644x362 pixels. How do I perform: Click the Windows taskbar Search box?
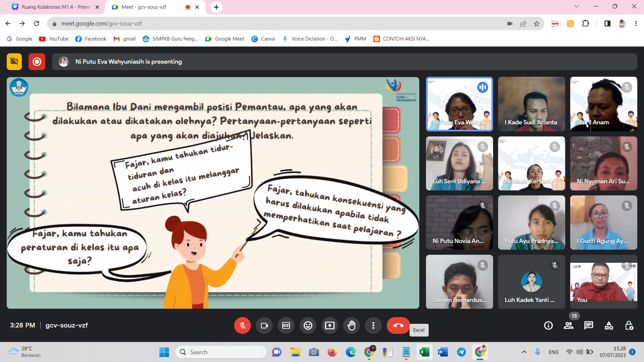221,352
